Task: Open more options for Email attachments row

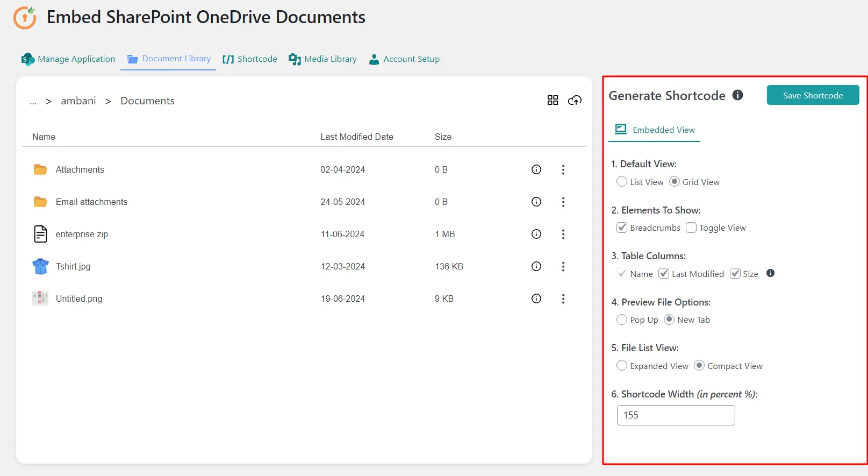Action: tap(563, 202)
